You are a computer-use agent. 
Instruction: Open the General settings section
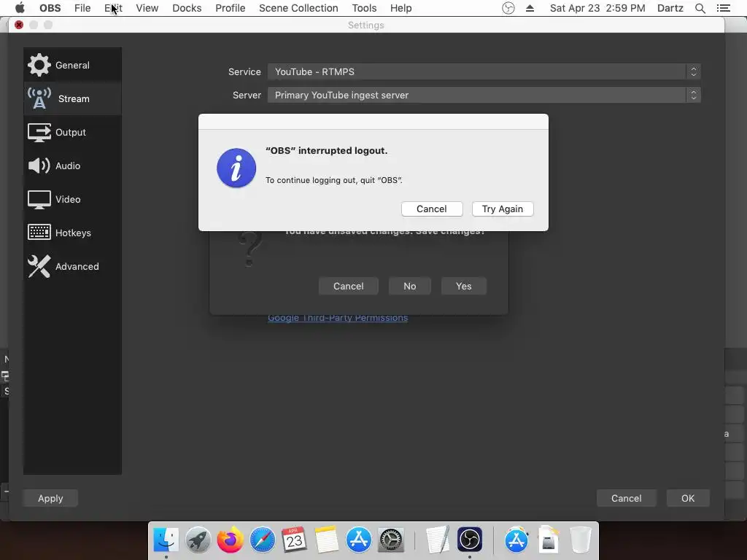pyautogui.click(x=72, y=65)
